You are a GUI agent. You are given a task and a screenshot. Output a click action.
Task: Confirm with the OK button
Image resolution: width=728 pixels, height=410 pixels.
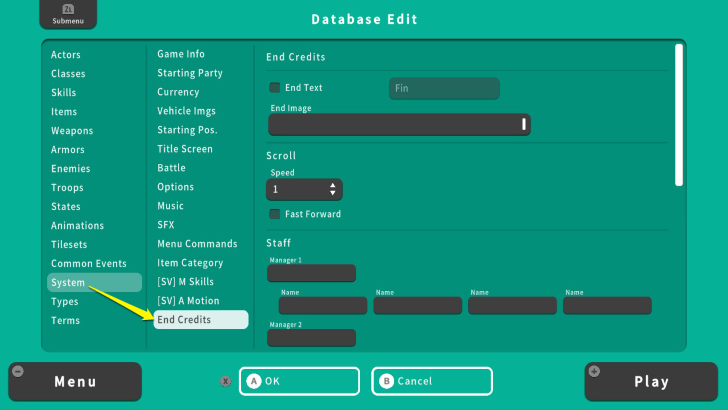pos(299,381)
